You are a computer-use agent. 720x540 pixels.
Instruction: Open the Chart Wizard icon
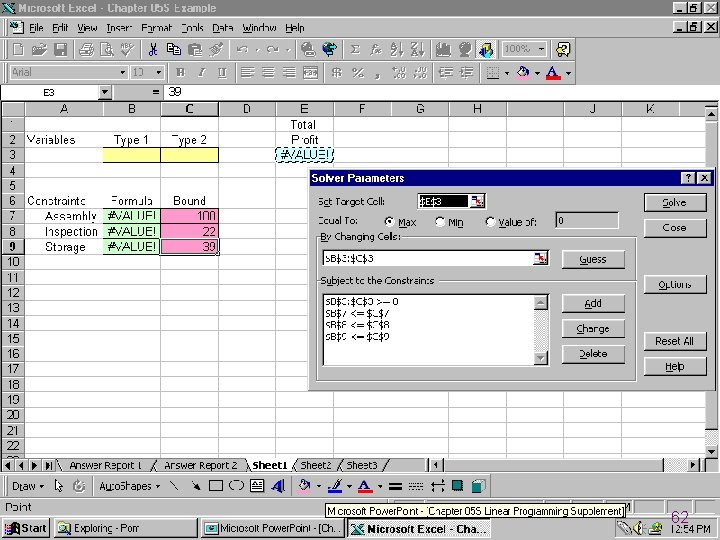(443, 49)
